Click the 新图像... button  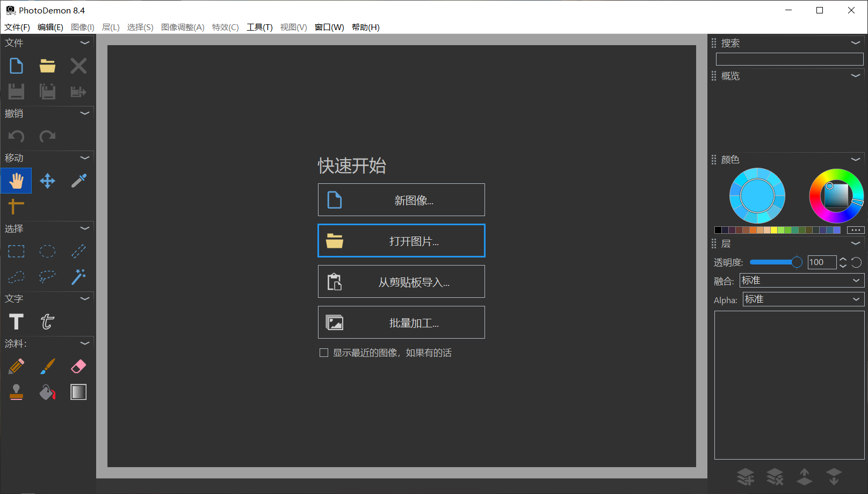click(401, 200)
